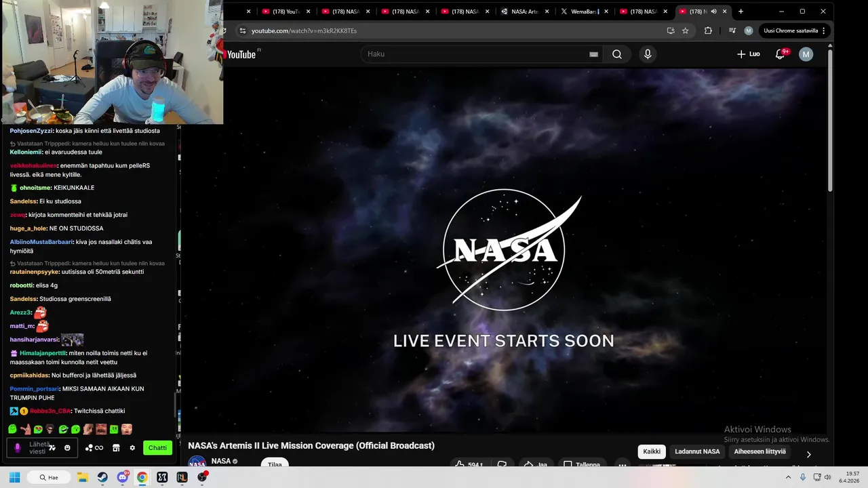The width and height of the screenshot is (868, 488).
Task: Open the emote picker smiley icon
Action: point(67,448)
